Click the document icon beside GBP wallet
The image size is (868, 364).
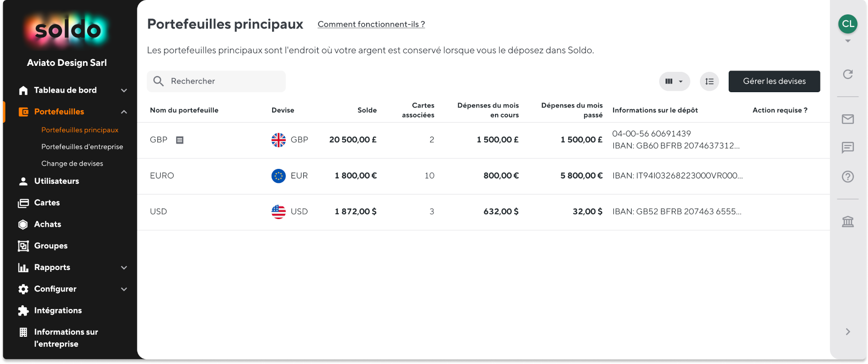point(179,140)
